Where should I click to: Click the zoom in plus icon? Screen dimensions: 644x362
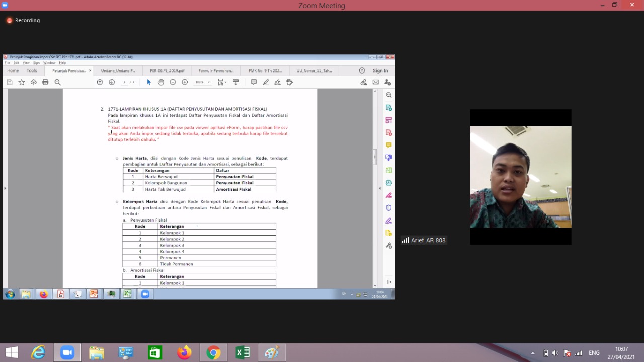pos(185,82)
